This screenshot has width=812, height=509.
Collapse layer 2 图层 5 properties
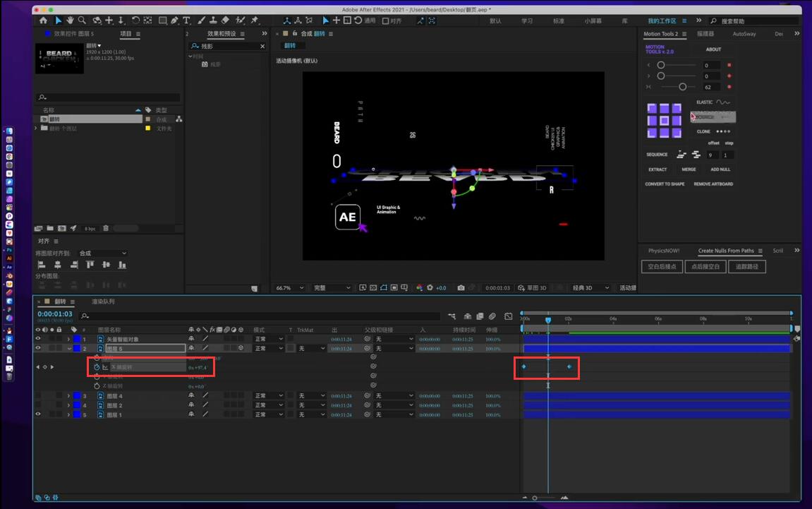tap(68, 348)
